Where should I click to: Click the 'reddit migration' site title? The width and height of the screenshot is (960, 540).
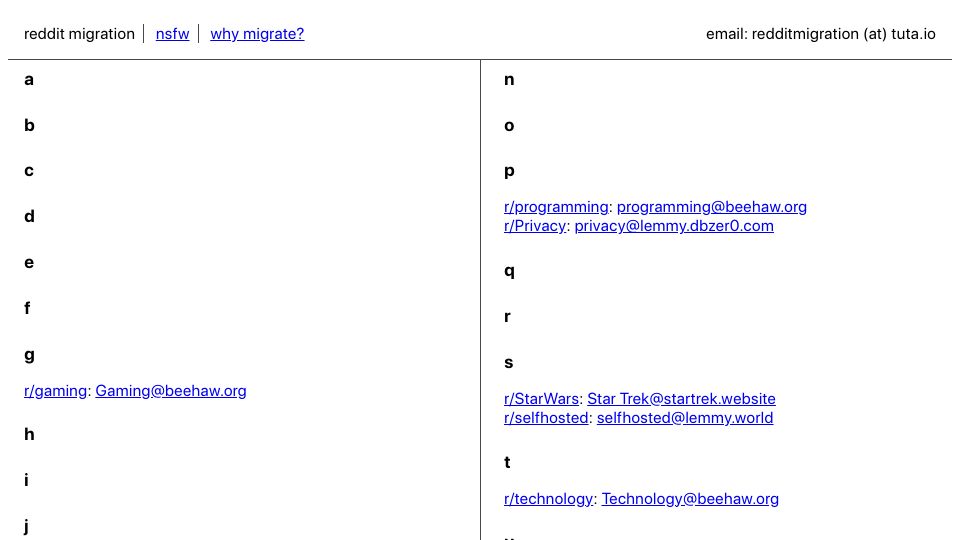pos(79,34)
